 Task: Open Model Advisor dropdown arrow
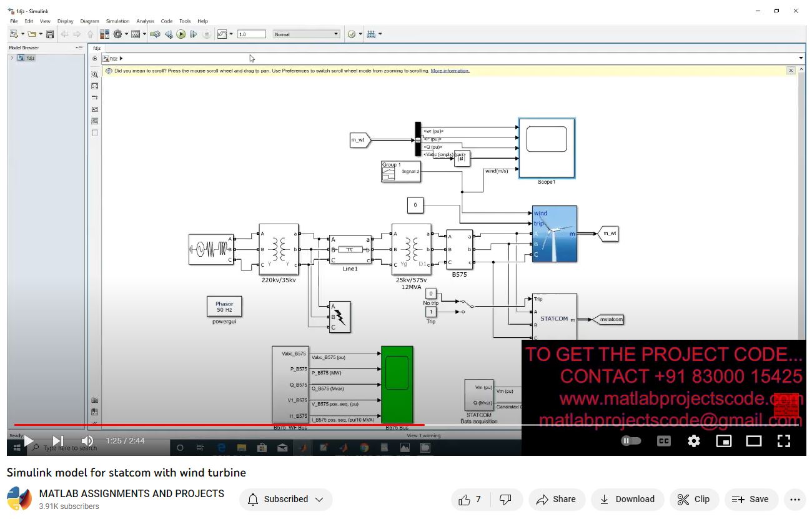[360, 34]
